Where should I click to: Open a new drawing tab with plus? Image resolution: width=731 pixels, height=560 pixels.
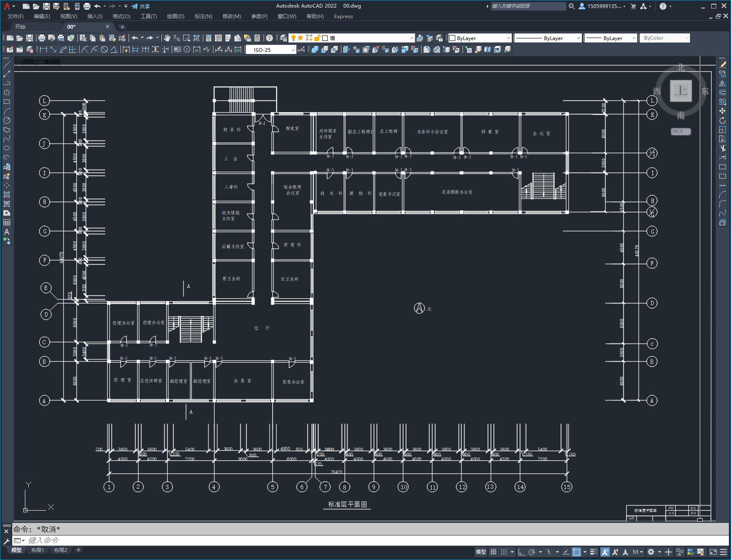122,27
